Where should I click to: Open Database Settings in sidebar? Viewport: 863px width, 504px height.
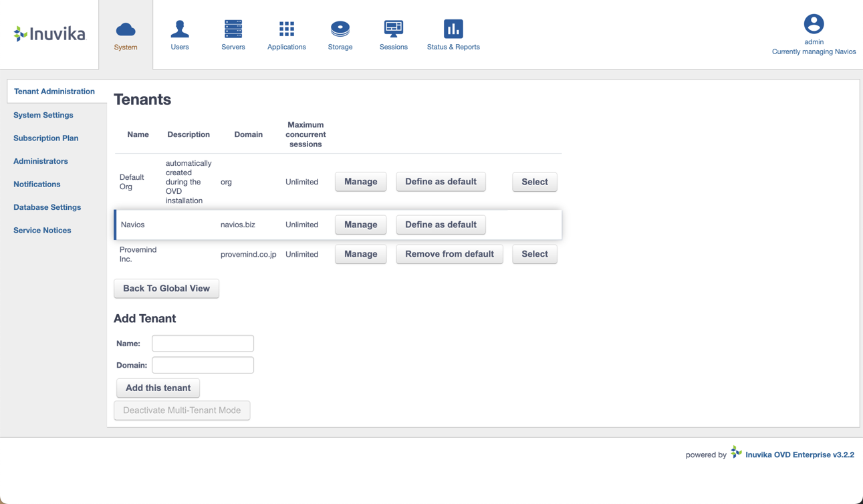click(x=47, y=207)
